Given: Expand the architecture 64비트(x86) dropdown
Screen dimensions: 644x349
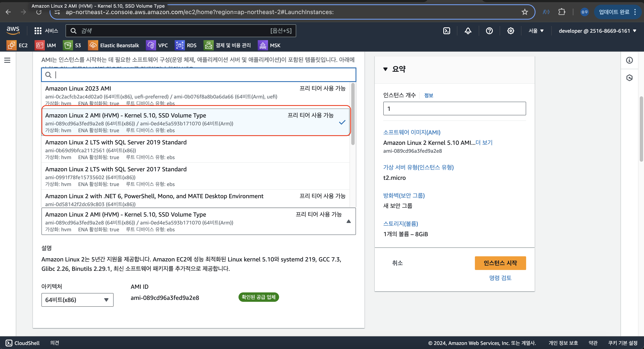Looking at the screenshot, I should click(77, 300).
